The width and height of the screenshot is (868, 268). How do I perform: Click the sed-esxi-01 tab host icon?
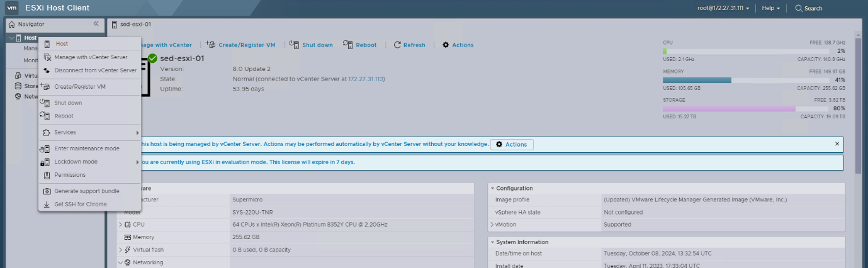click(115, 24)
